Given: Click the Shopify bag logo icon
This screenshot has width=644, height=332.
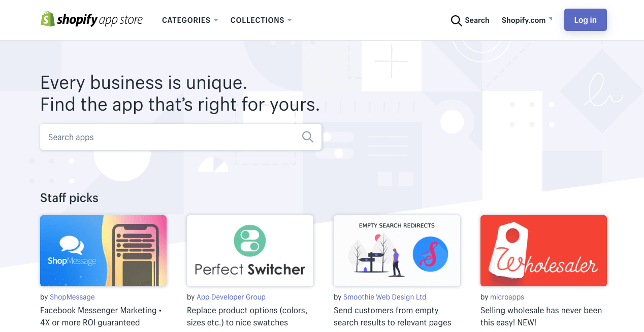Looking at the screenshot, I should pos(48,19).
